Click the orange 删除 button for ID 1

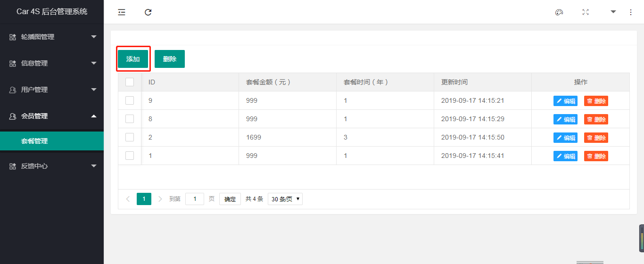pos(596,156)
